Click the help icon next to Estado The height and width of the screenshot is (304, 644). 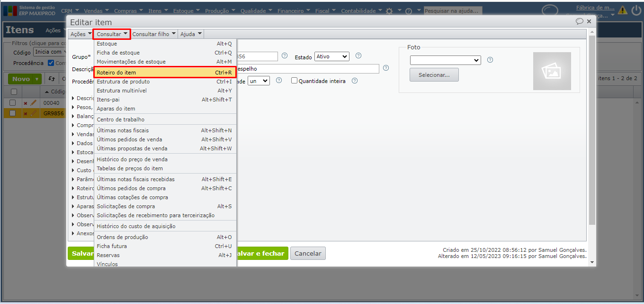(x=358, y=55)
